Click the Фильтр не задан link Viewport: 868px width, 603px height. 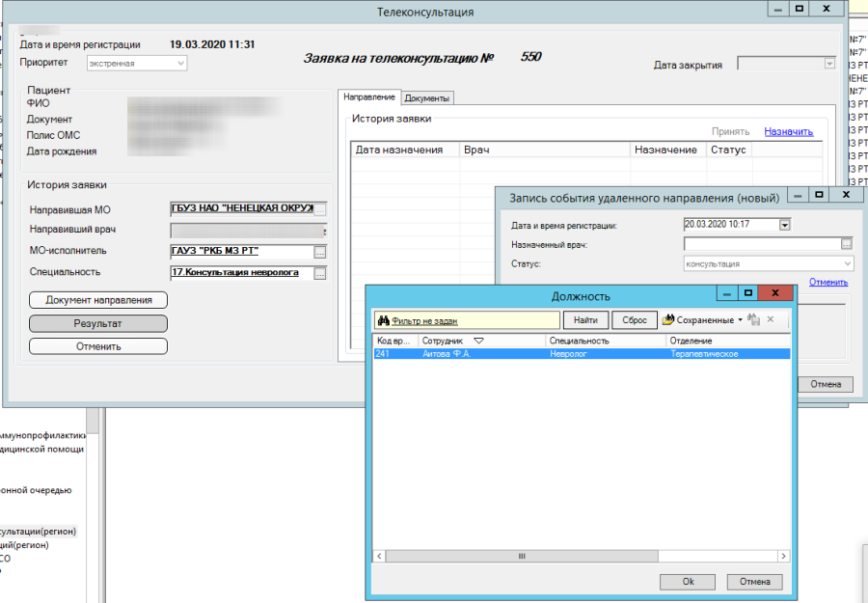pyautogui.click(x=424, y=320)
